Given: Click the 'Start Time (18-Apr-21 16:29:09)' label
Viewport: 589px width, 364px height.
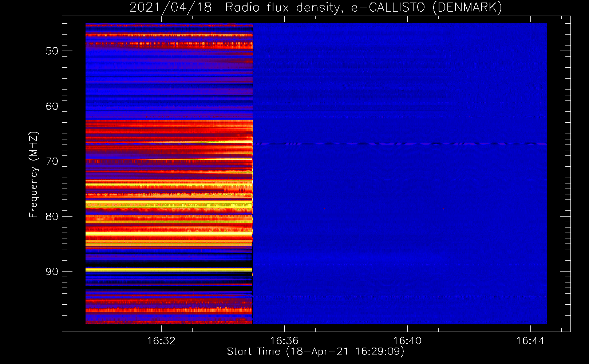Looking at the screenshot, I should [316, 352].
